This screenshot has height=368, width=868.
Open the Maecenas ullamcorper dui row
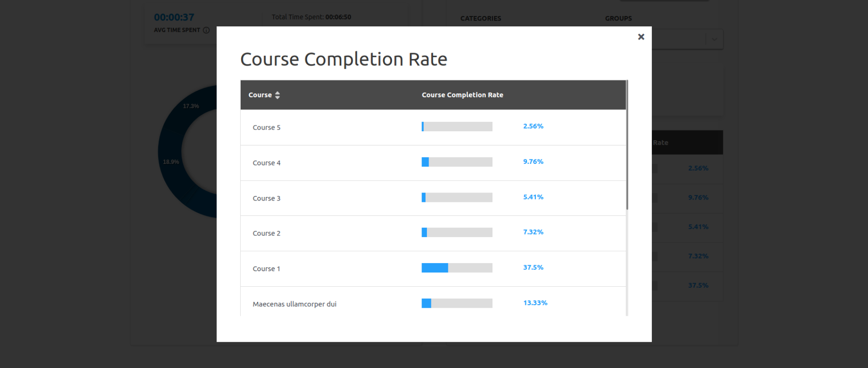[294, 304]
